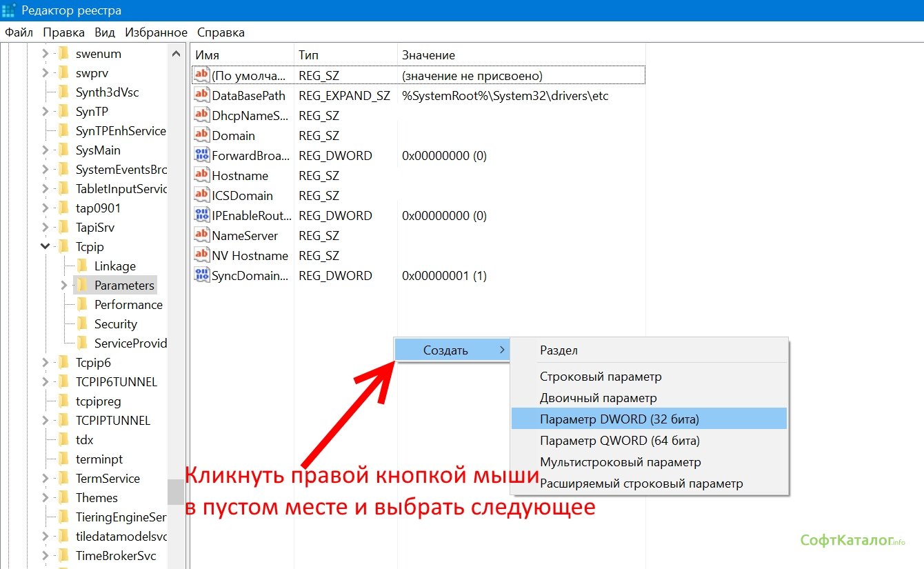Choose Двоичный параметр

pos(649,398)
